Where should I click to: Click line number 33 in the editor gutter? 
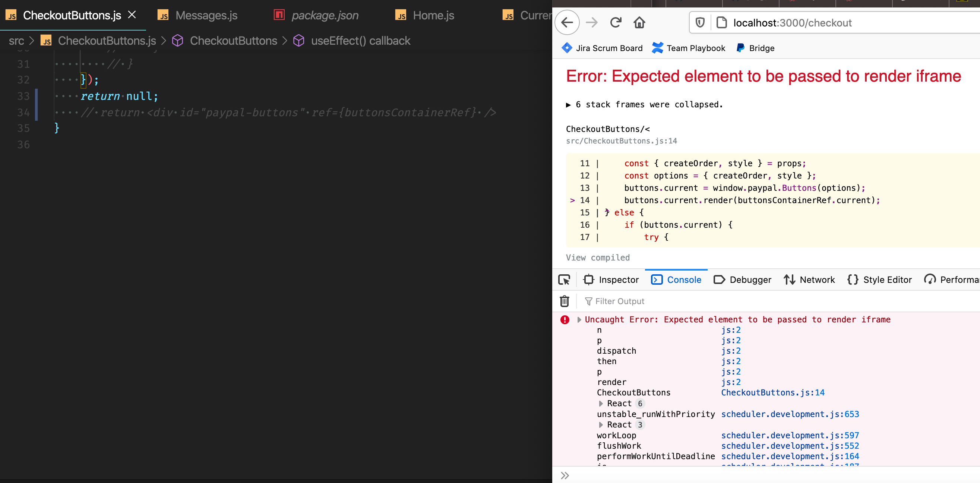[23, 96]
